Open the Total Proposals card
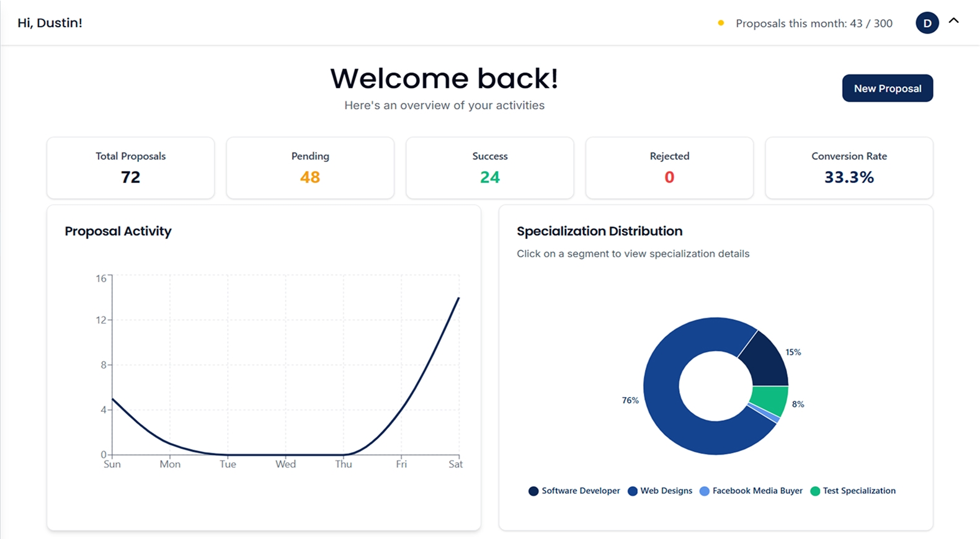This screenshot has height=539, width=980. point(131,168)
